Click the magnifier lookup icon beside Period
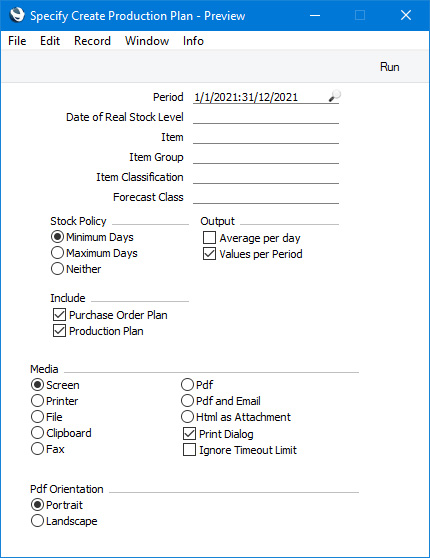Viewport: 430px width, 558px height. point(334,96)
